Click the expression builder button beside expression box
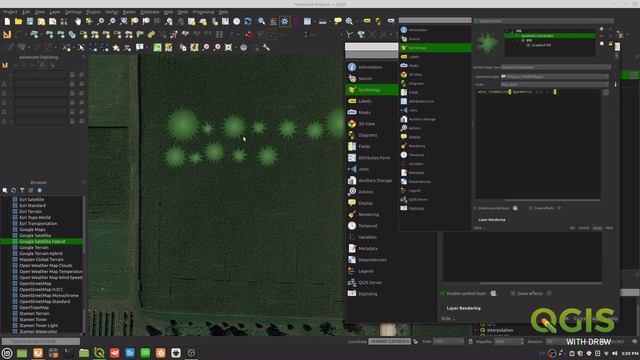 click(606, 93)
